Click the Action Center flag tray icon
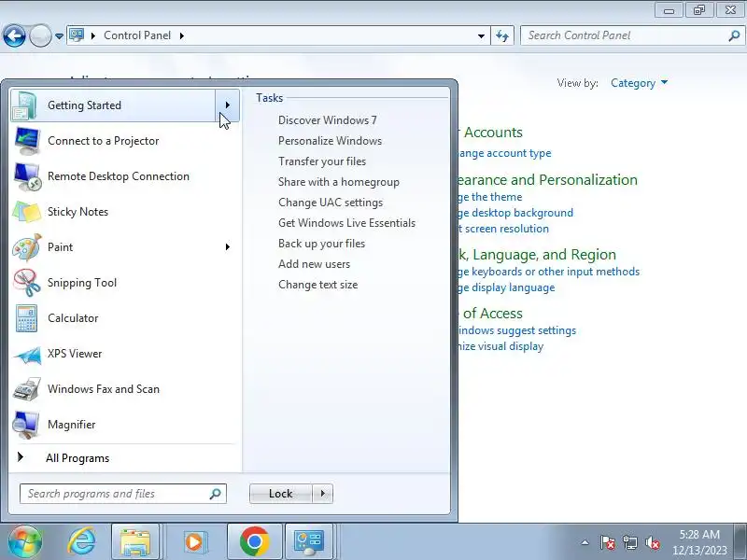This screenshot has width=747, height=560. [608, 542]
